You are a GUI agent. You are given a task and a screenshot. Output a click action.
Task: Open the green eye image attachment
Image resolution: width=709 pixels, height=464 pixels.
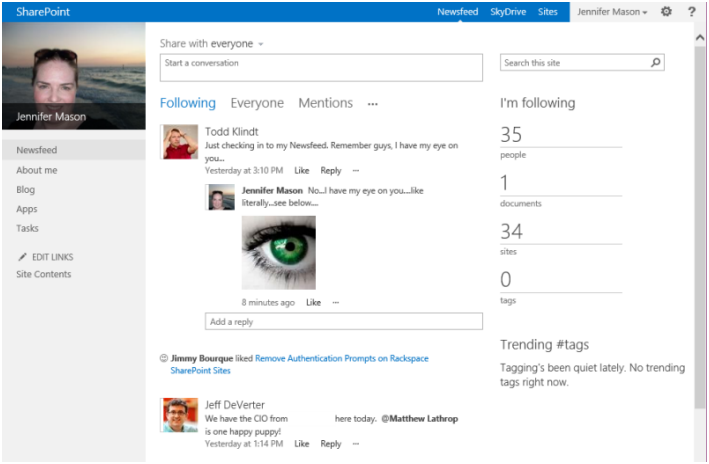click(x=278, y=253)
